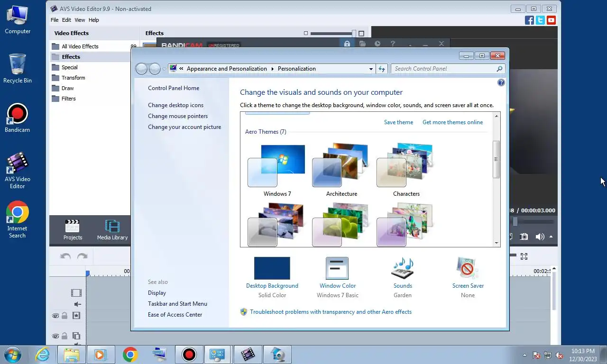The width and height of the screenshot is (607, 364).
Task: Open the Bandicam folder icon
Action: pyautogui.click(x=362, y=44)
